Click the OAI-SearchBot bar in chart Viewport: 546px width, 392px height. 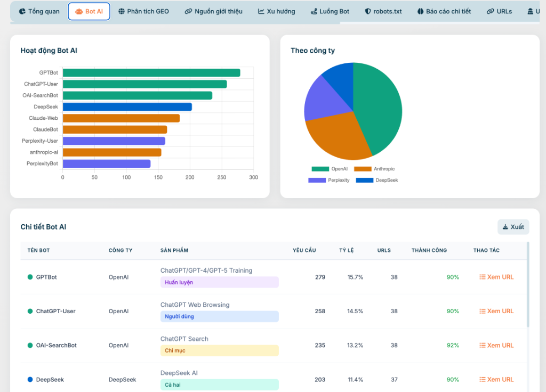click(138, 95)
